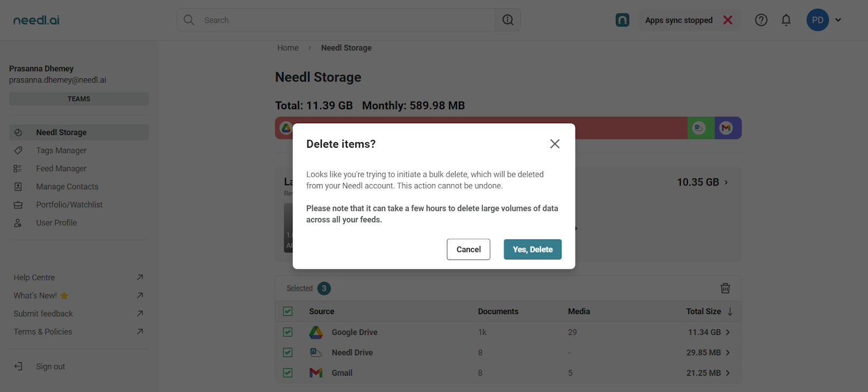
Task: Click the User Profile icon
Action: (x=18, y=223)
